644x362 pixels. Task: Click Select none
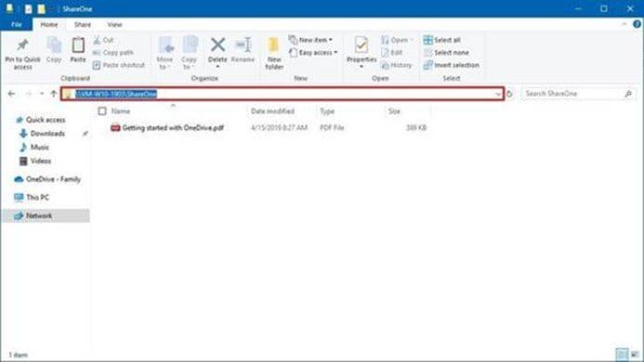446,53
